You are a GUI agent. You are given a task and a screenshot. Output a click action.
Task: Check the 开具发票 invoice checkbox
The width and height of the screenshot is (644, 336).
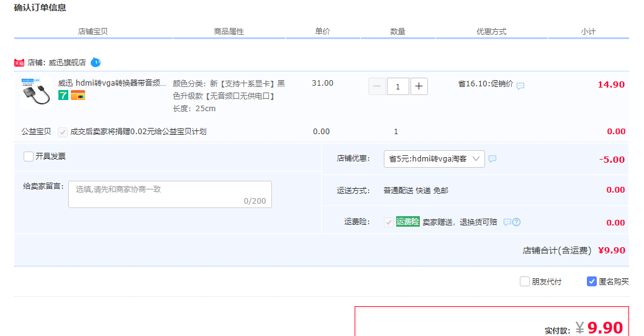point(29,157)
